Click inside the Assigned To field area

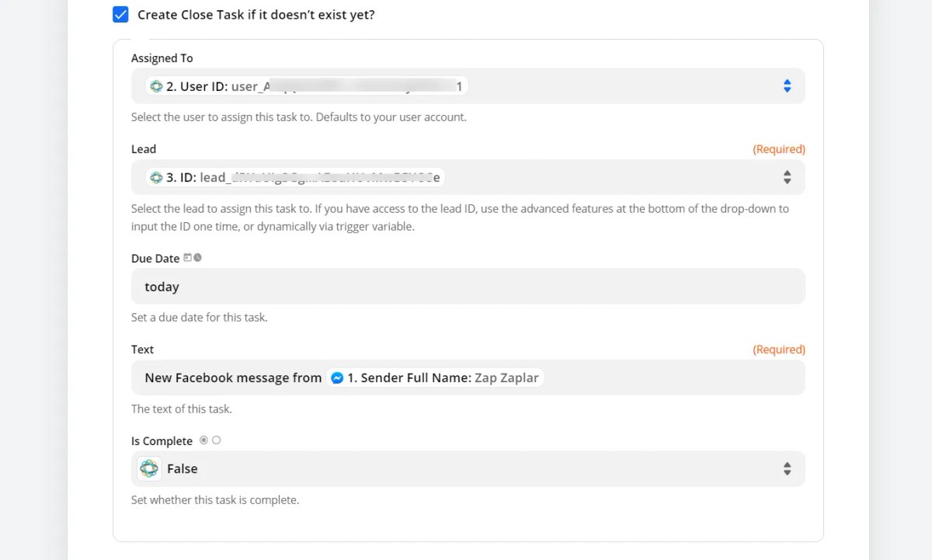468,86
